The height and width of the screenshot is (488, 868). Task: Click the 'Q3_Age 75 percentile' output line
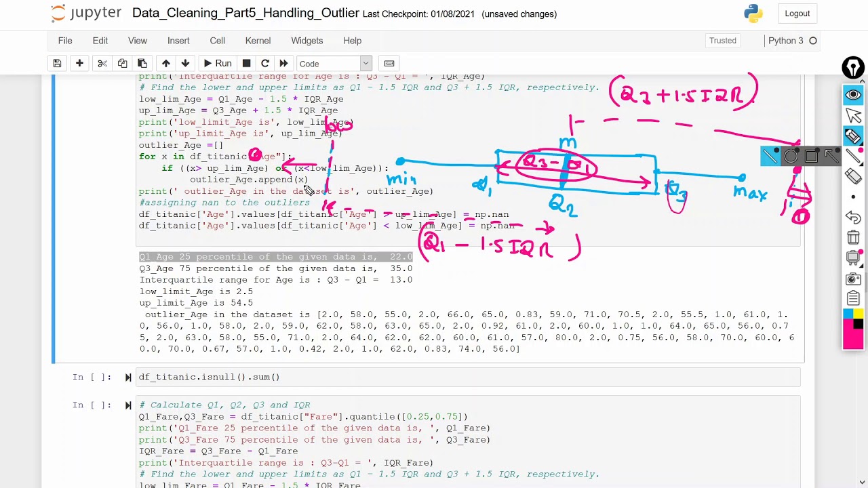click(276, 268)
